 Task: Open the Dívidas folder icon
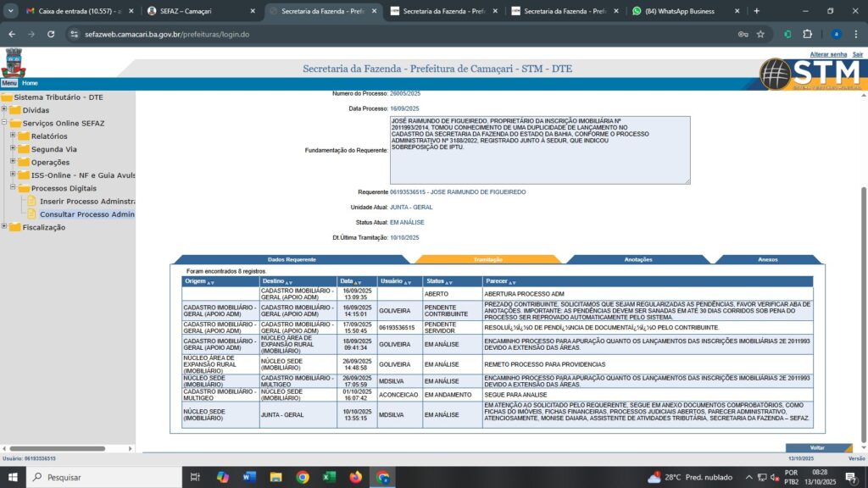point(16,110)
